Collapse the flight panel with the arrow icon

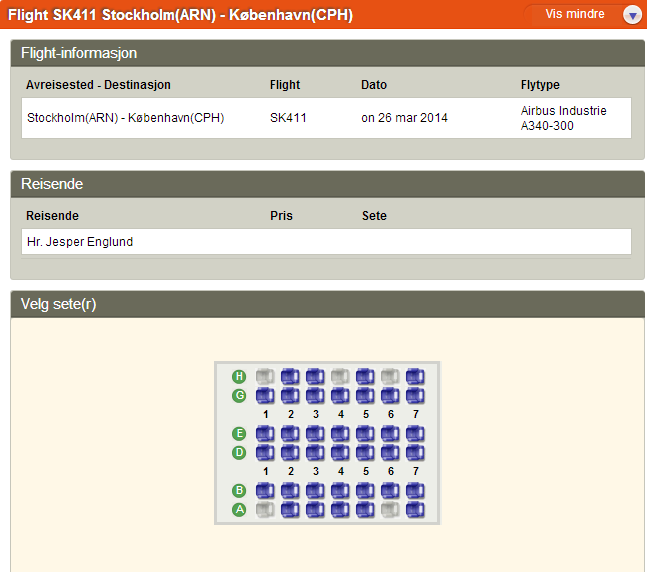coord(631,15)
